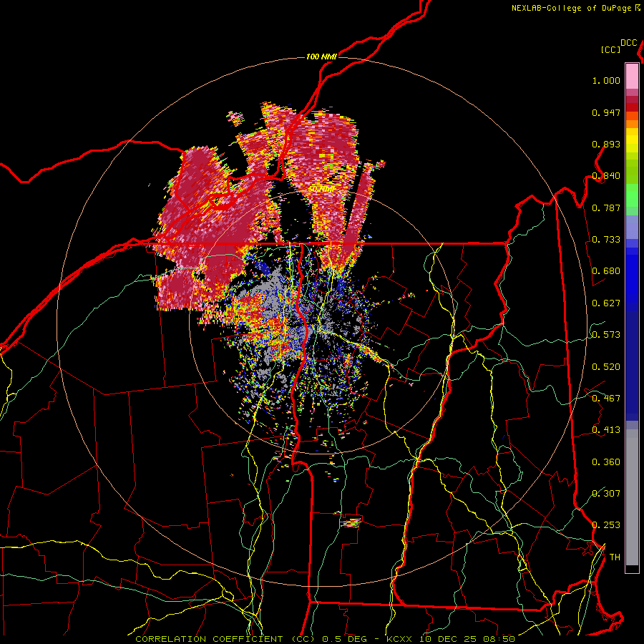Click the CORRELATION COEFFICIENT caption at the bottom
This screenshot has height=644, width=644.
[x=325, y=639]
